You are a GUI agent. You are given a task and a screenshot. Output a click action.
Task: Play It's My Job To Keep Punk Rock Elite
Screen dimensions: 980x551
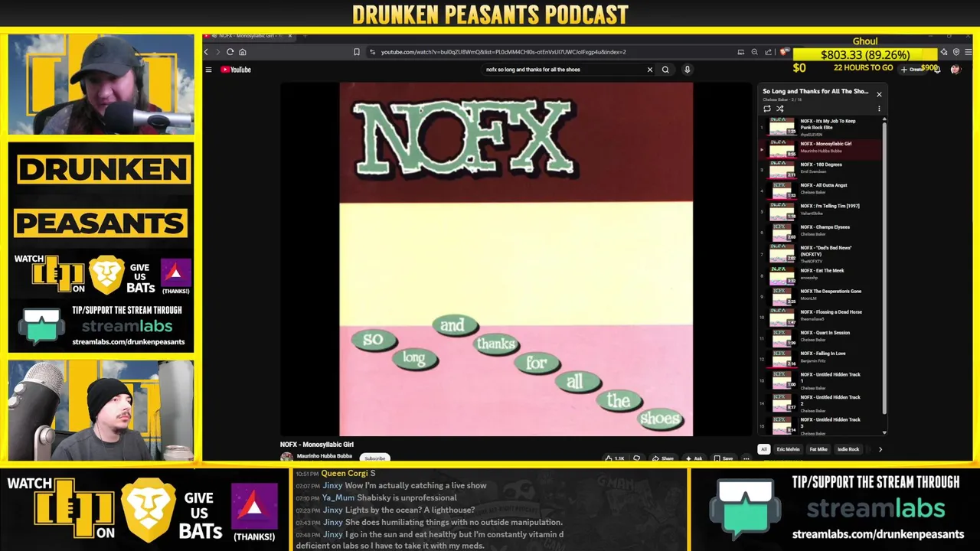pos(821,127)
